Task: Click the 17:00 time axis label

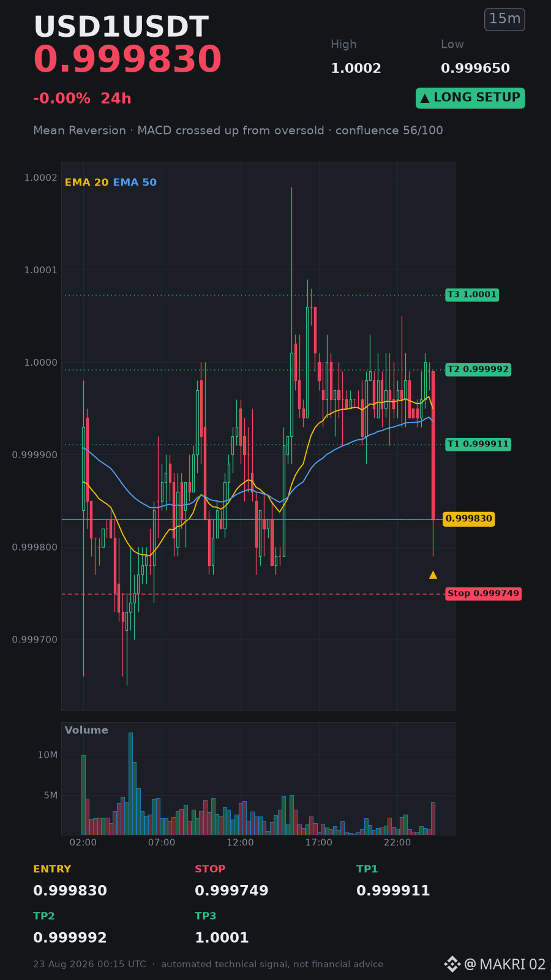Action: coord(319,843)
